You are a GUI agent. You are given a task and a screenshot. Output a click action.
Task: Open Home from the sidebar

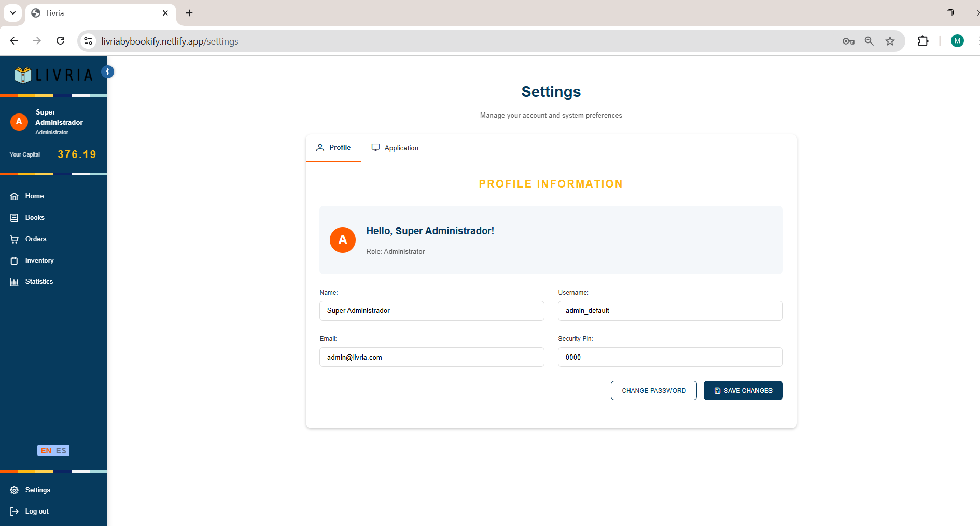coord(34,196)
